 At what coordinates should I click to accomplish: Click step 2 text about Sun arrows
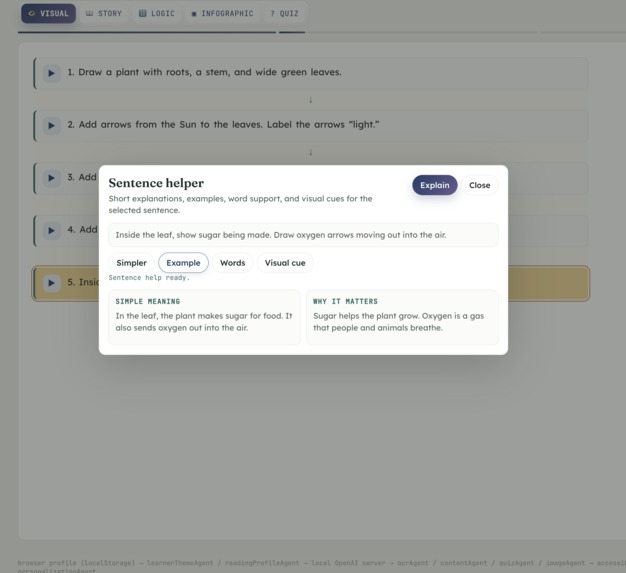coord(223,125)
